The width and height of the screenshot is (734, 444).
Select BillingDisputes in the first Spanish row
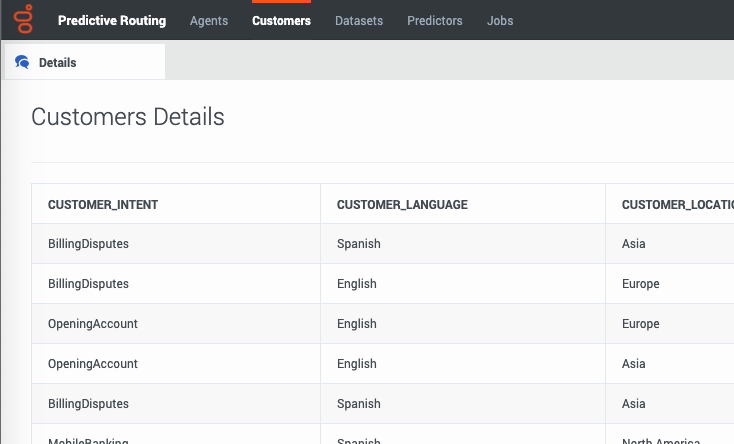click(x=88, y=244)
